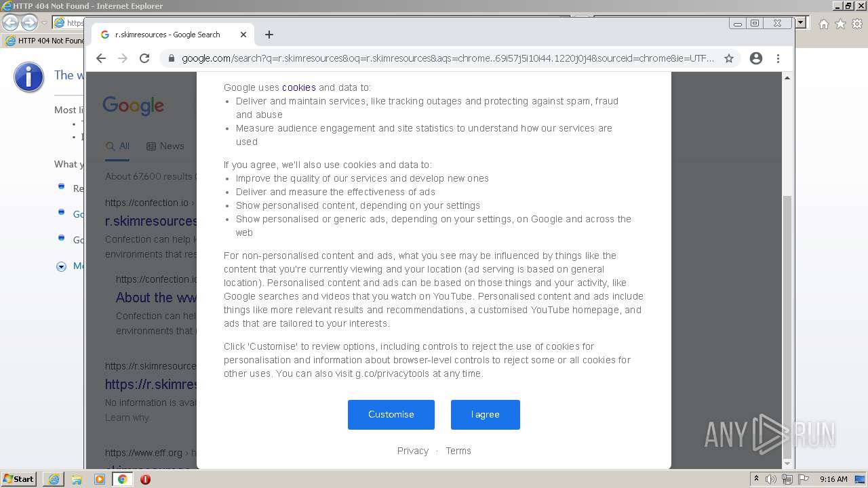Show hidden system tray icons
Viewport: 868px width, 488px height.
coord(757,479)
